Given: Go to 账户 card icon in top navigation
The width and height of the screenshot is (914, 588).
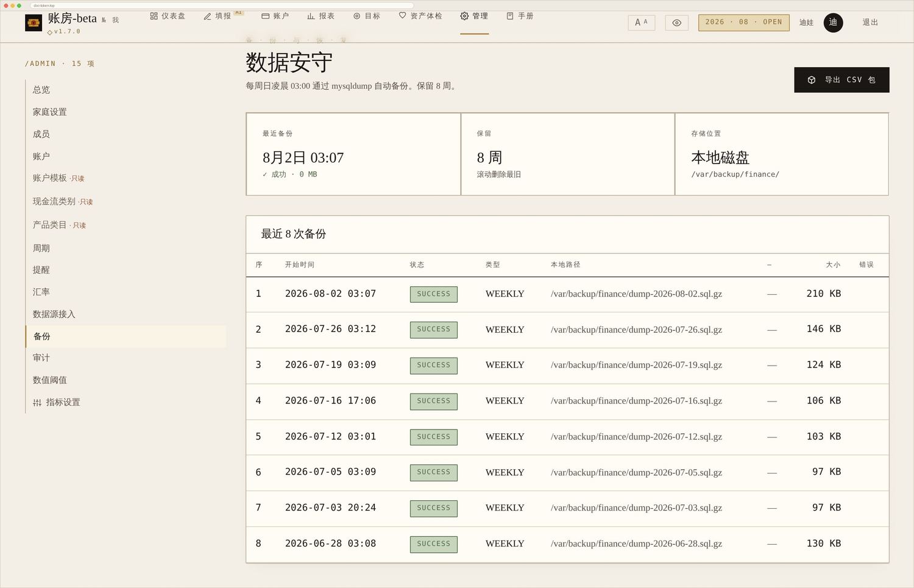Looking at the screenshot, I should coord(265,16).
